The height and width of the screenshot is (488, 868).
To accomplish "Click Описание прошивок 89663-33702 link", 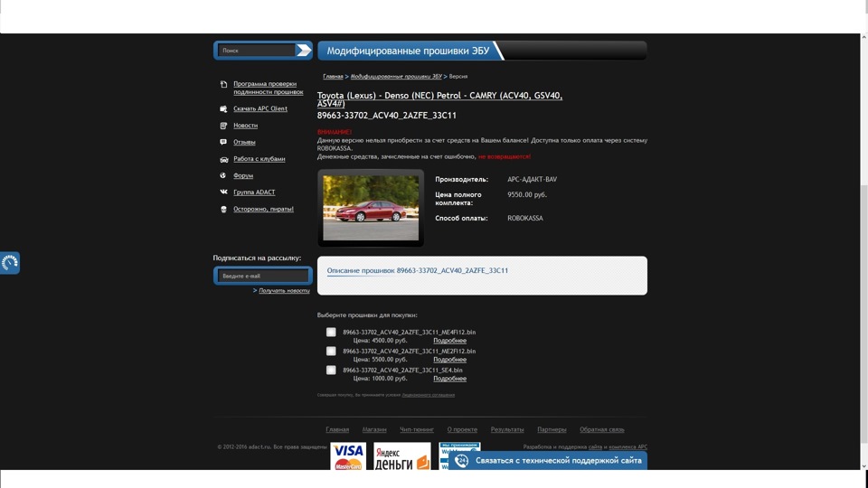I will (418, 270).
